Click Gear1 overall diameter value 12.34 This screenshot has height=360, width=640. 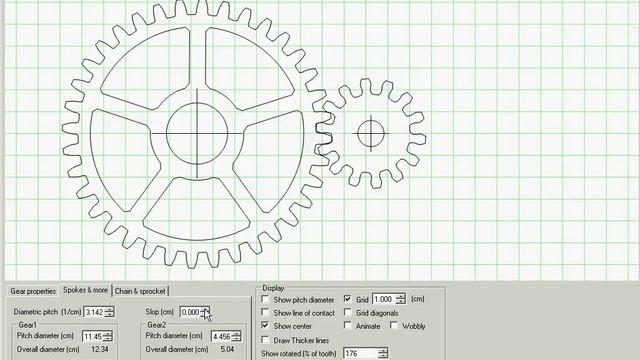100,349
